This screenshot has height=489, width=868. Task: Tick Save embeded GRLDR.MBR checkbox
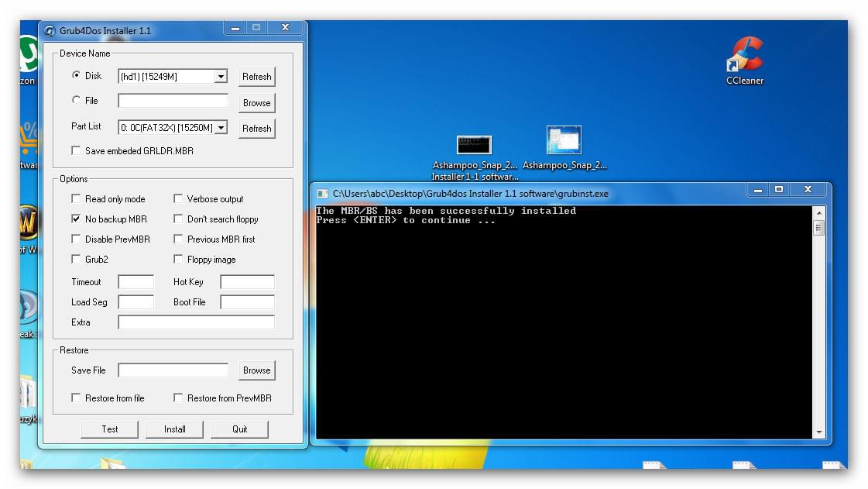coord(76,150)
